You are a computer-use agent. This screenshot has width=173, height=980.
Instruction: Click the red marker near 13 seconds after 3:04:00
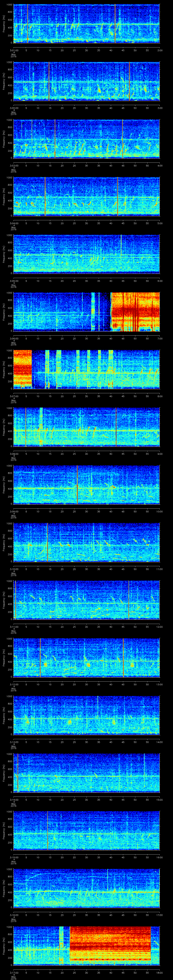coord(45,197)
